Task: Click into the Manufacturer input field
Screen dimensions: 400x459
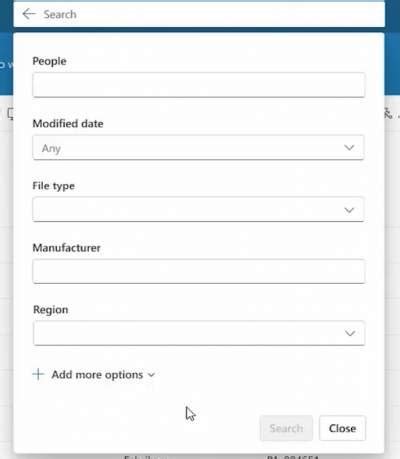Action: pyautogui.click(x=199, y=271)
